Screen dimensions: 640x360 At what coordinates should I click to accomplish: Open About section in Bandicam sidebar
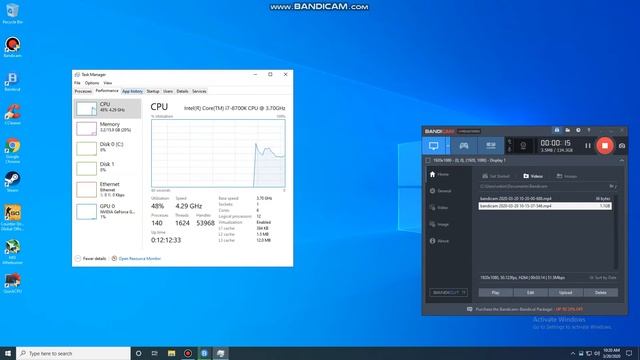[x=439, y=241]
